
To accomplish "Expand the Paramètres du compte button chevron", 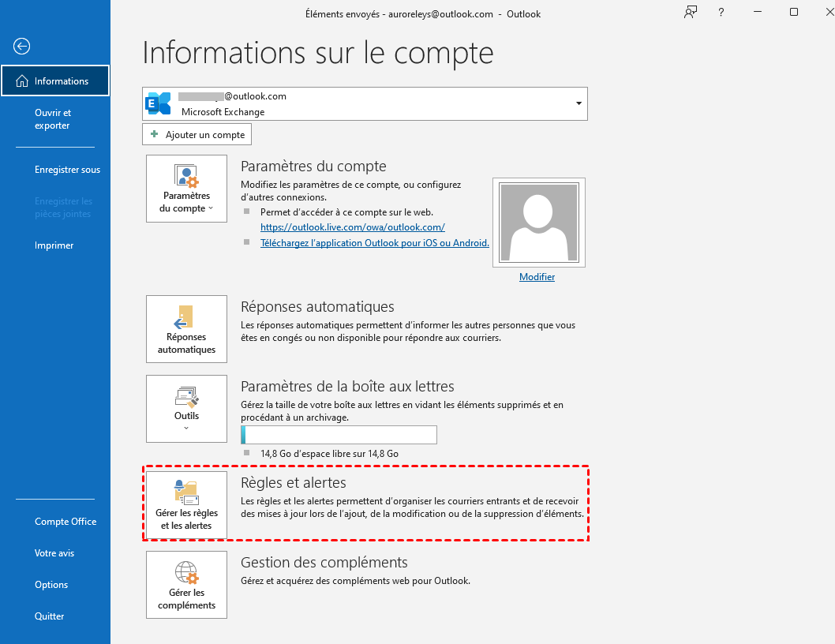I will click(211, 208).
